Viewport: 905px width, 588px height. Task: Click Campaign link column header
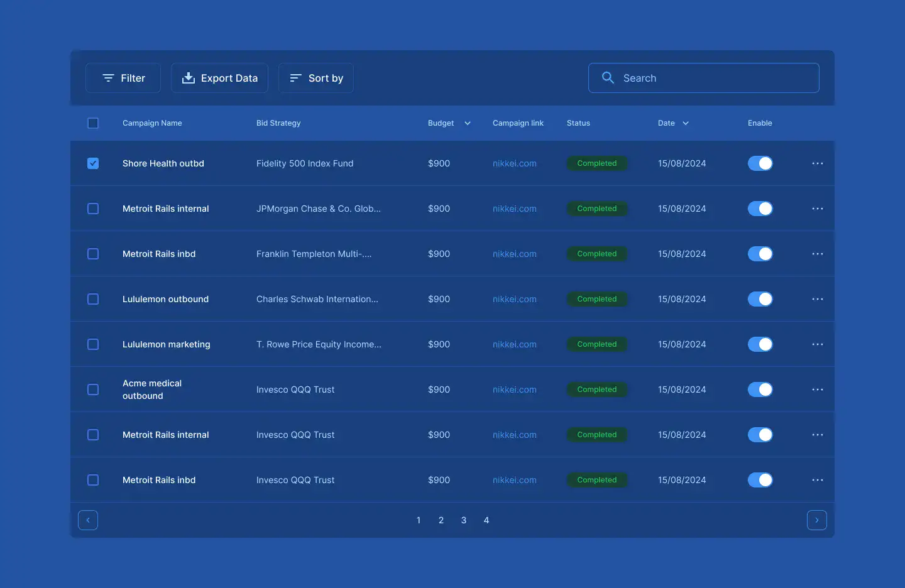click(x=518, y=123)
